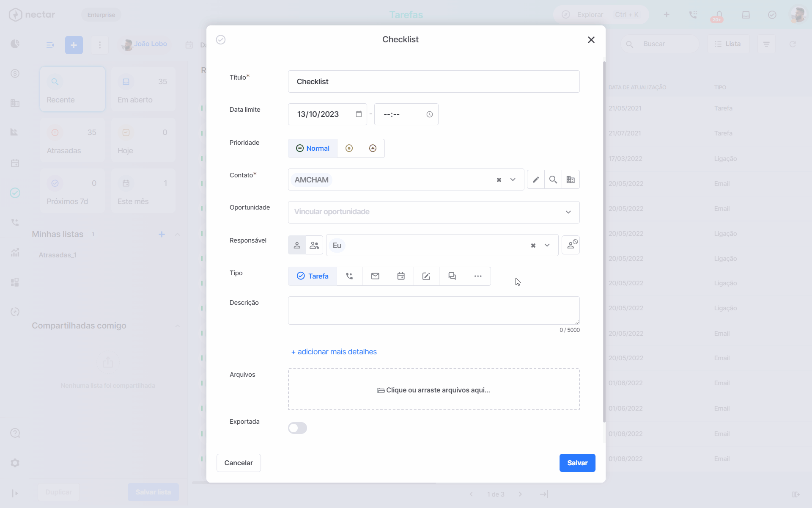812x508 pixels.
Task: Select group responsible mode
Action: 314,245
